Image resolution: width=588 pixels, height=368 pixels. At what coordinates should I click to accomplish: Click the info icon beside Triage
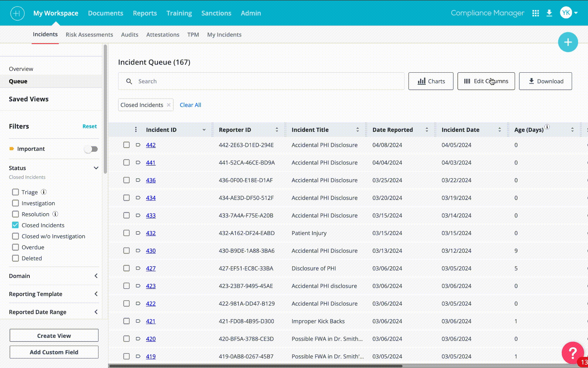point(44,192)
